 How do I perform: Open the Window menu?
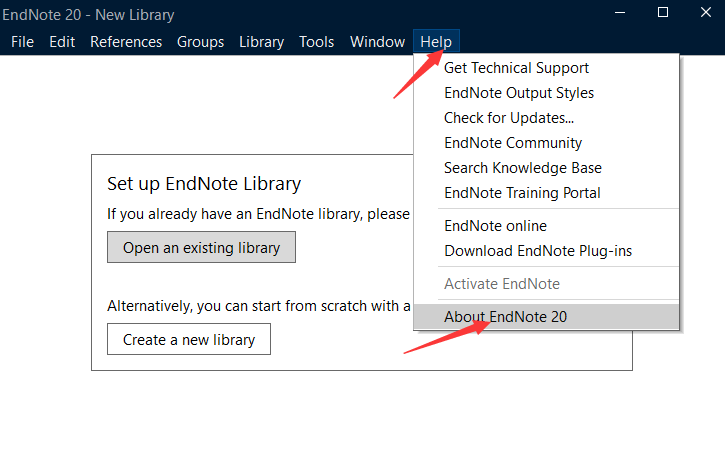click(377, 42)
